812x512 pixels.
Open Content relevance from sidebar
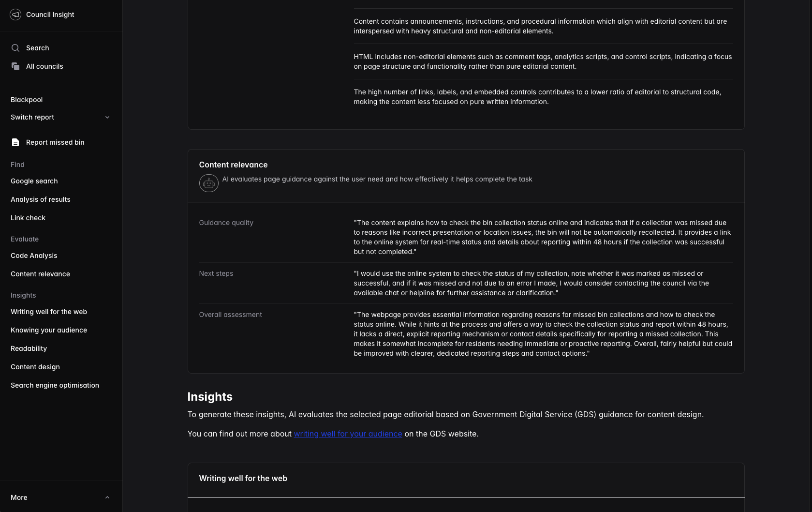(40, 274)
